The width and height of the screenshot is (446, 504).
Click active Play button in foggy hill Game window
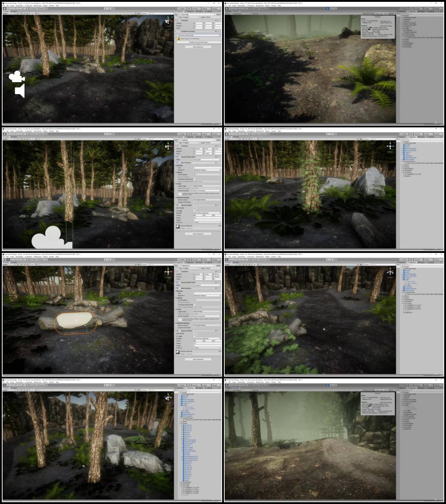click(x=327, y=385)
